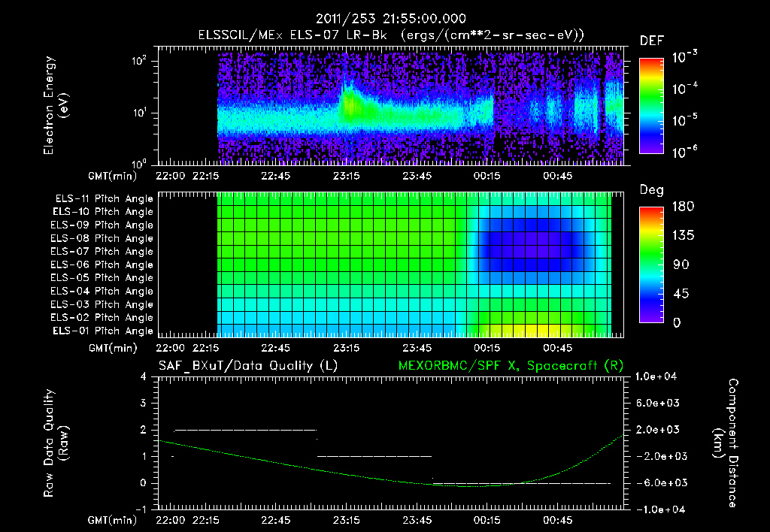Click the Deg label above the color scale
Screen dimensions: 770x532
pos(651,190)
